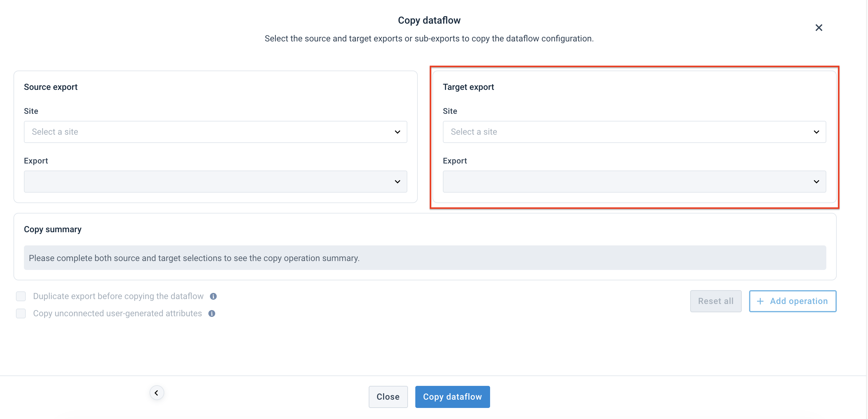Open the Source export Site dropdown
The height and width of the screenshot is (419, 868).
pos(215,132)
